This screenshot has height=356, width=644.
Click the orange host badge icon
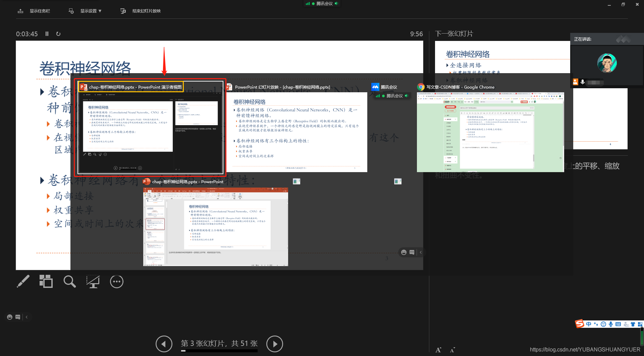[576, 82]
